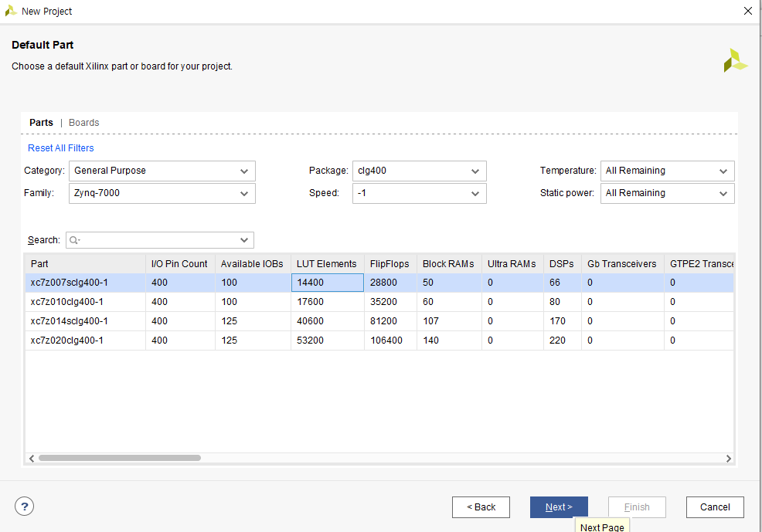Image resolution: width=762 pixels, height=532 pixels.
Task: Close the New Project dialog
Action: coord(748,11)
